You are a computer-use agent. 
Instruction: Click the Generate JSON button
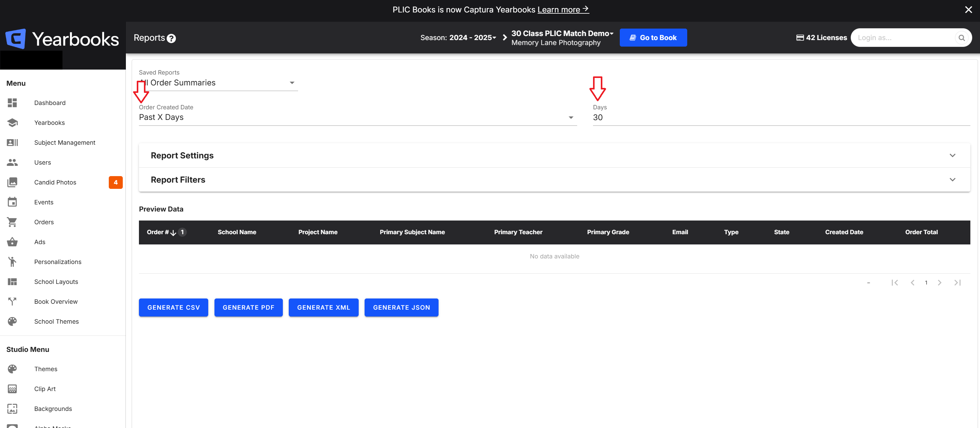[x=401, y=307]
